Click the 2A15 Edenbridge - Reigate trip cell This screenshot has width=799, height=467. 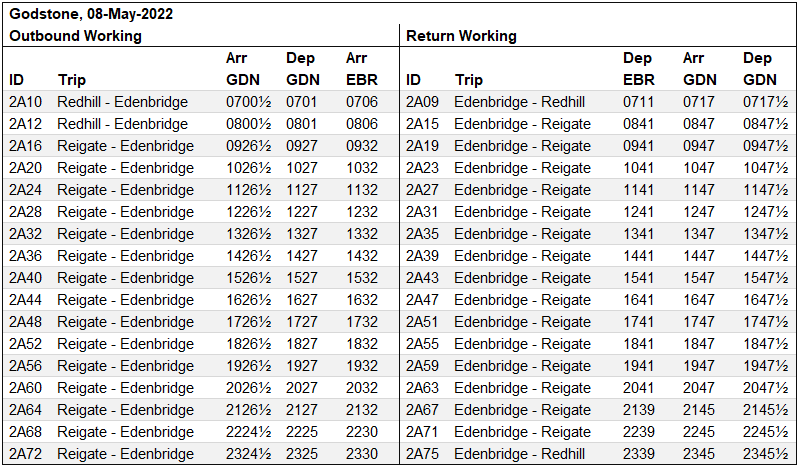point(522,124)
